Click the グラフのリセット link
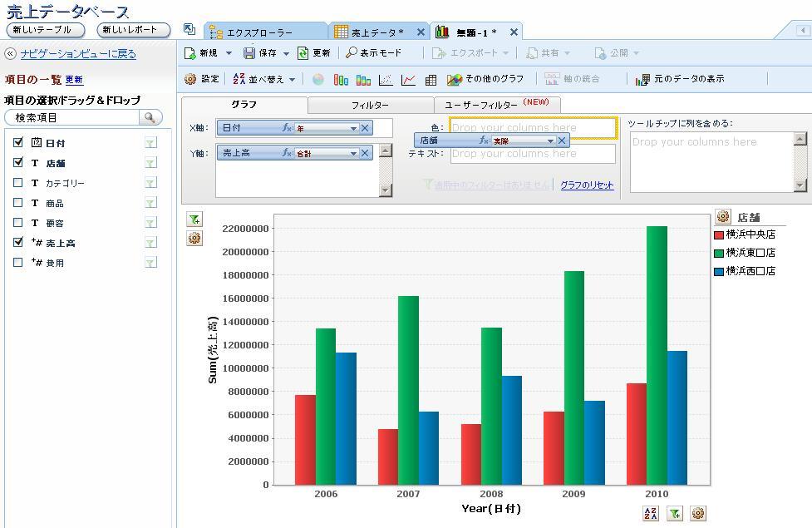The width and height of the screenshot is (812, 528). pyautogui.click(x=587, y=185)
